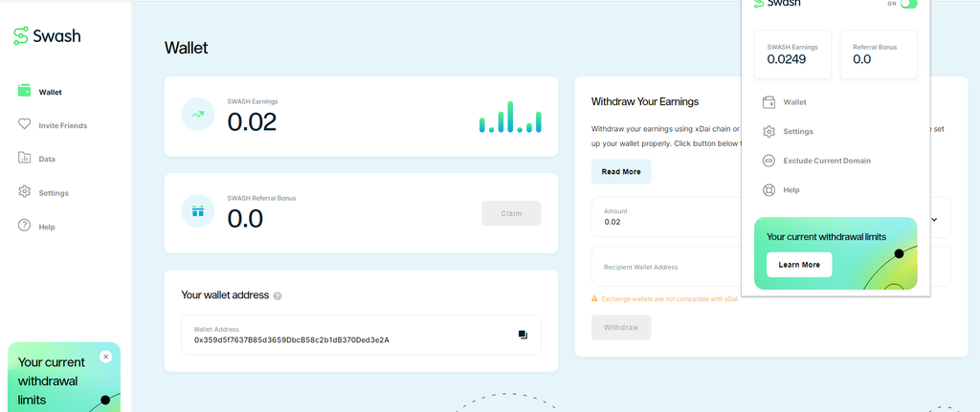The width and height of the screenshot is (980, 412).
Task: Open Wallet from the extension popup
Action: pyautogui.click(x=794, y=102)
